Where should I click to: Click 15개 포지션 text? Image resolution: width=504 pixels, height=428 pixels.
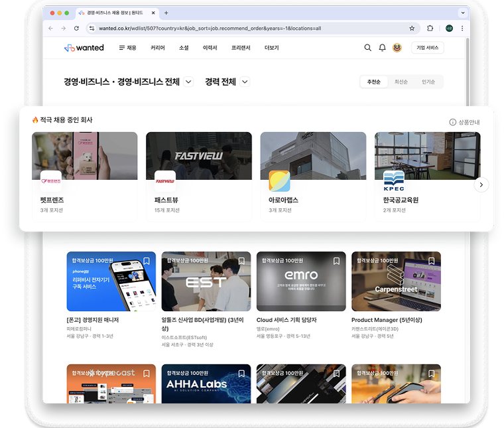coord(167,210)
